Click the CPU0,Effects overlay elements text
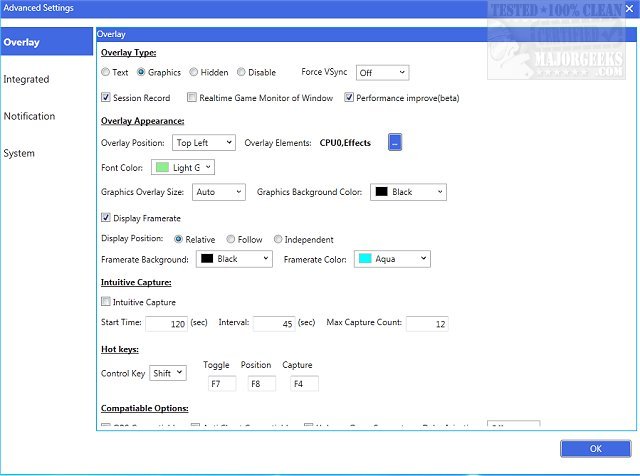Image resolution: width=640 pixels, height=476 pixels. pyautogui.click(x=345, y=143)
